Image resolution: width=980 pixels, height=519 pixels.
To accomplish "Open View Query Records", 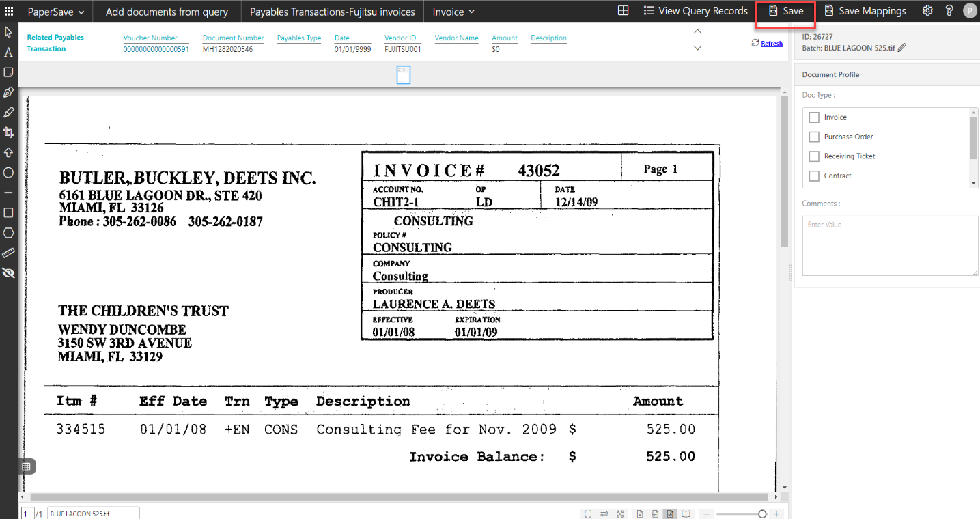I will coord(695,11).
